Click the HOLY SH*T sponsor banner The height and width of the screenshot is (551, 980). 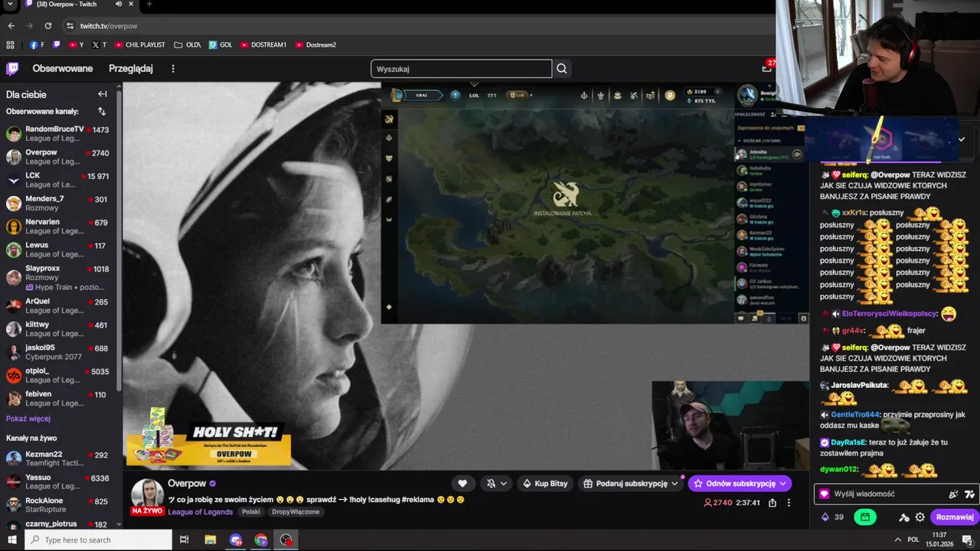pos(208,436)
